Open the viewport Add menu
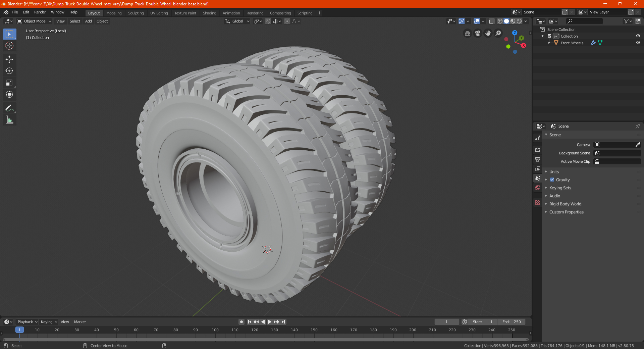Image resolution: width=644 pixels, height=349 pixels. (88, 21)
